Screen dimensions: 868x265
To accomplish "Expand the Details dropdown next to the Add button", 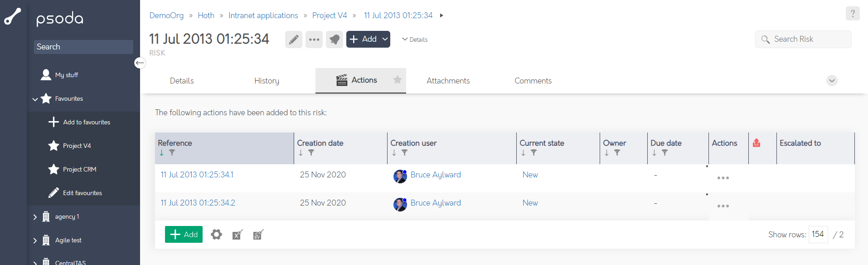I will coord(415,39).
